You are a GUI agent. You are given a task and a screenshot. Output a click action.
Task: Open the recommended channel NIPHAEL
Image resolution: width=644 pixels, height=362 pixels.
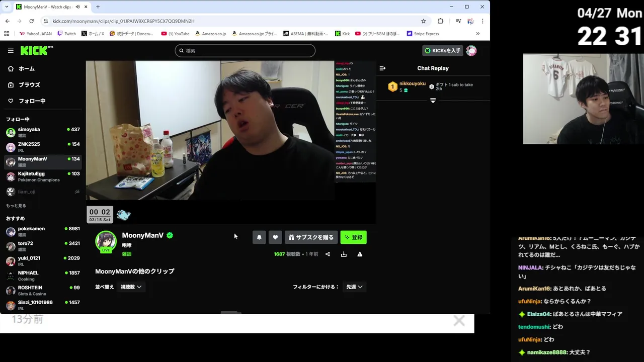(x=43, y=276)
